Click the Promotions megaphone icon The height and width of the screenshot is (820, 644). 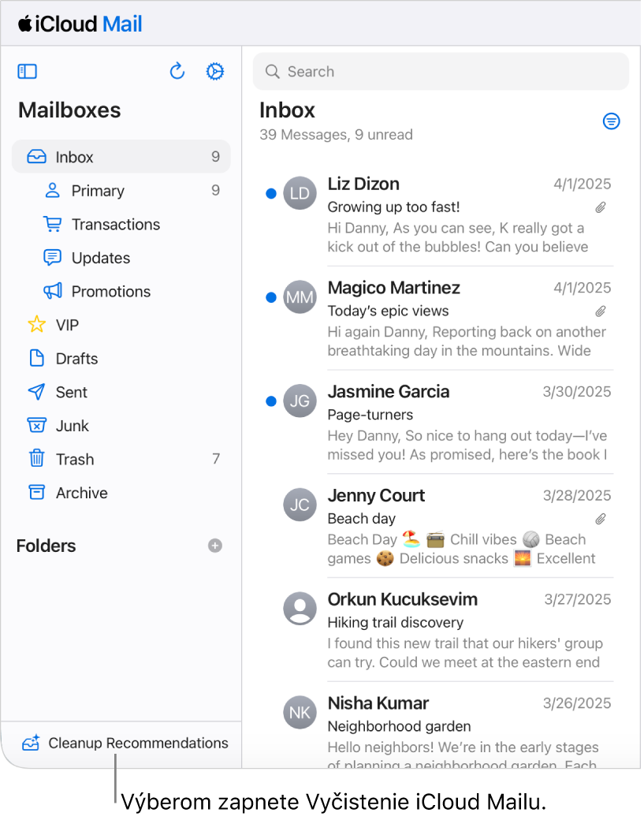[x=52, y=291]
